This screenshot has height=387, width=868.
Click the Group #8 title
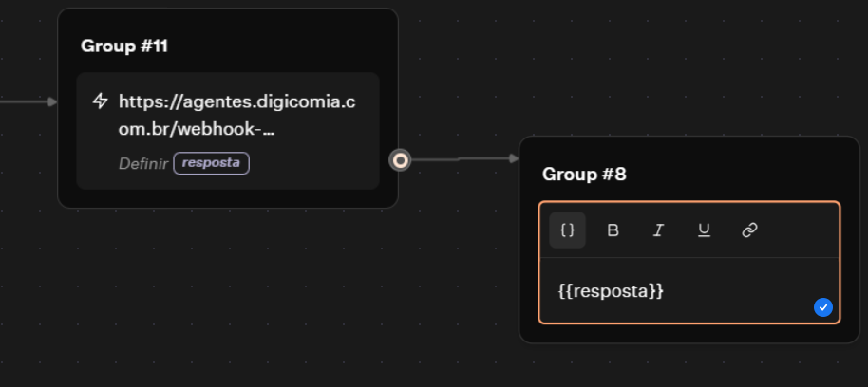click(584, 175)
